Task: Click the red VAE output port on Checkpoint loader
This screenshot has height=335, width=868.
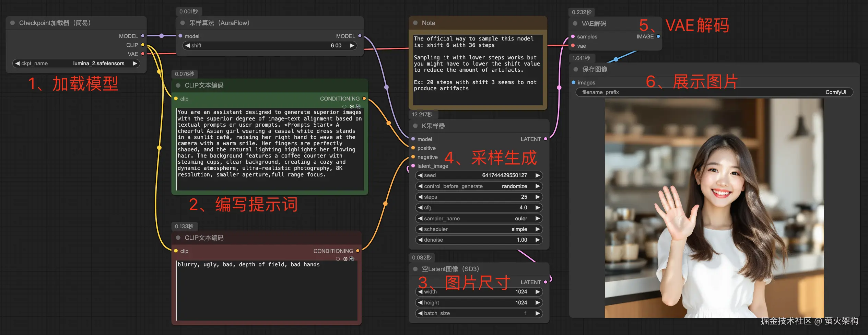Action: (143, 54)
